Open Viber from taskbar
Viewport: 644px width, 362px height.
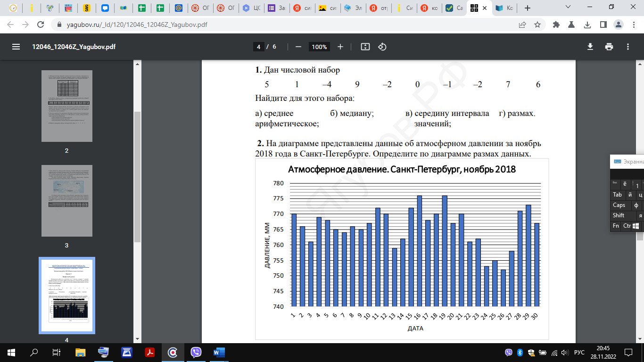(x=196, y=352)
